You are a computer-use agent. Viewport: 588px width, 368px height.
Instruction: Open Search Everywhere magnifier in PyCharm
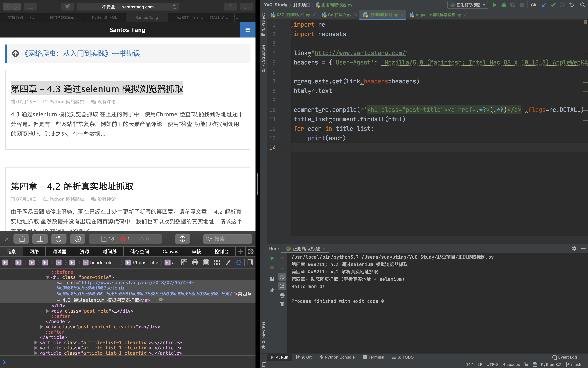tap(582, 5)
